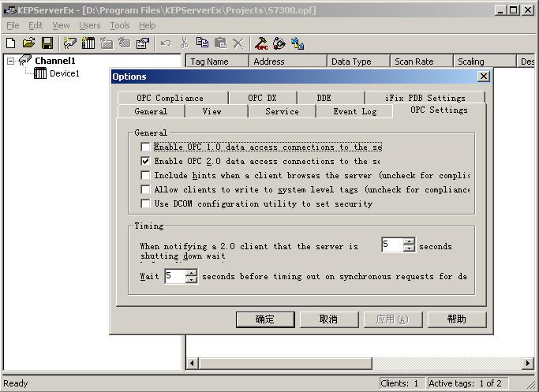Image resolution: width=539 pixels, height=392 pixels.
Task: Switch to the OPC DX tab
Action: tap(263, 98)
